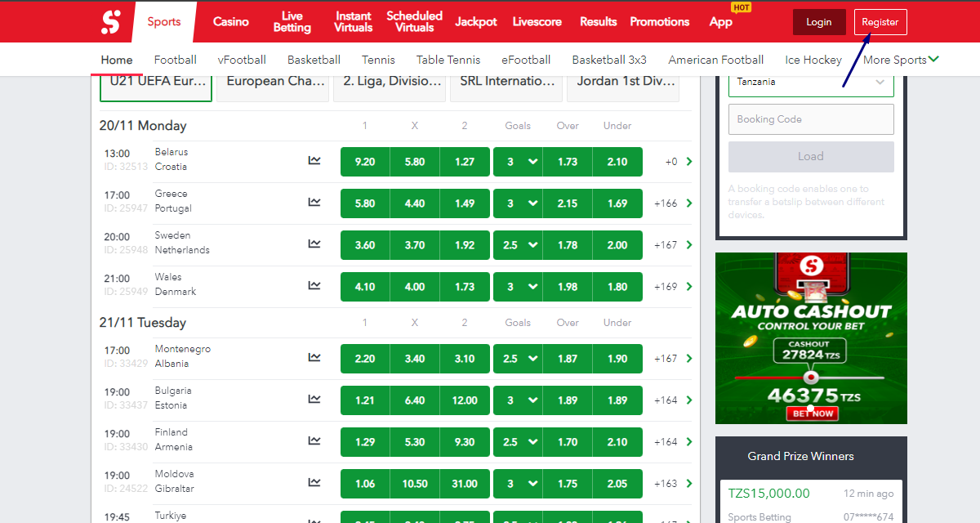Open stats chart for Finland vs Armenia
Viewport: 980px width, 523px height.
[x=314, y=441]
